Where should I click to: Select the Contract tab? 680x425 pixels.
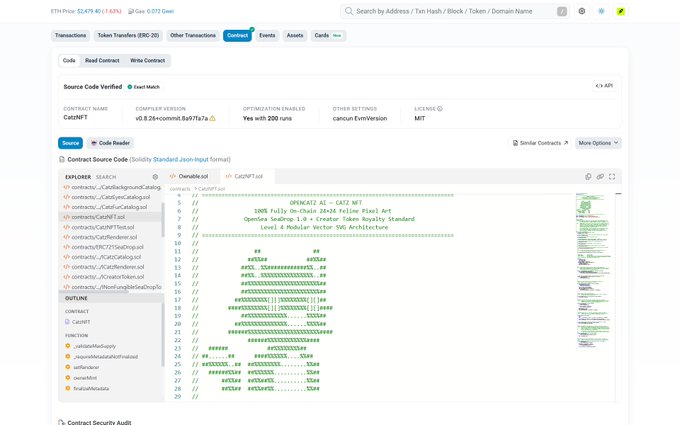point(237,36)
